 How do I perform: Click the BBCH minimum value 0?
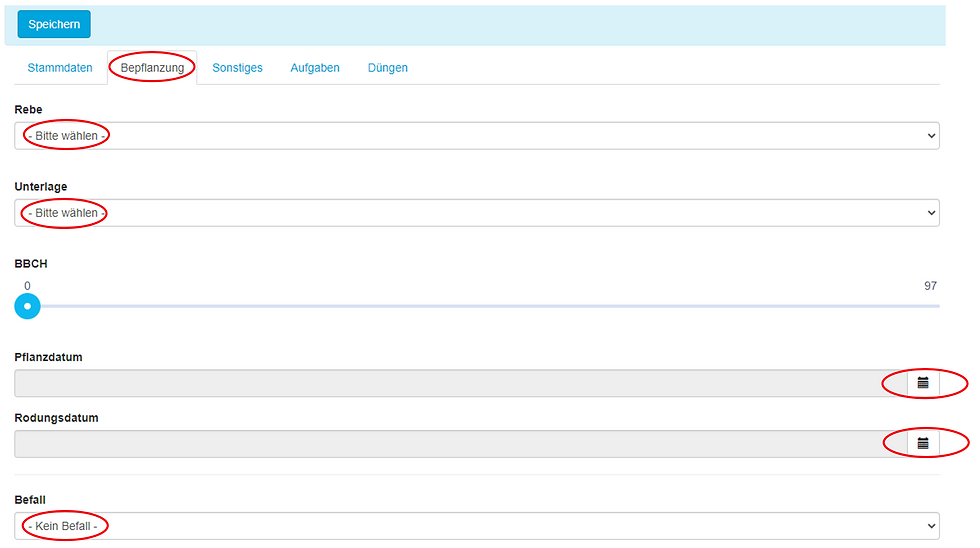tap(27, 286)
